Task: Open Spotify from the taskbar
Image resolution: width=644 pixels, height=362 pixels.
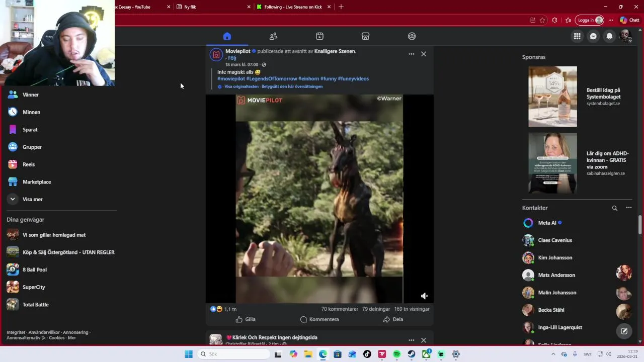Action: [396, 354]
